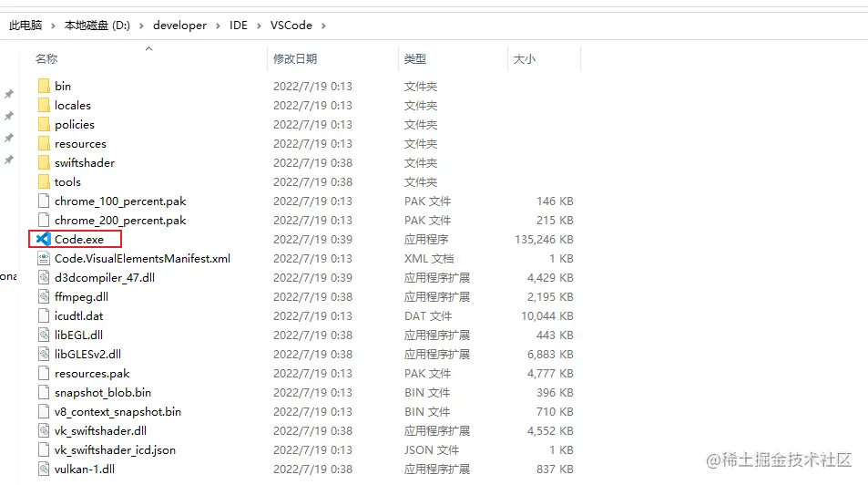Click the vk_swiftshader_icd.json file icon
This screenshot has height=485, width=868.
pos(44,450)
